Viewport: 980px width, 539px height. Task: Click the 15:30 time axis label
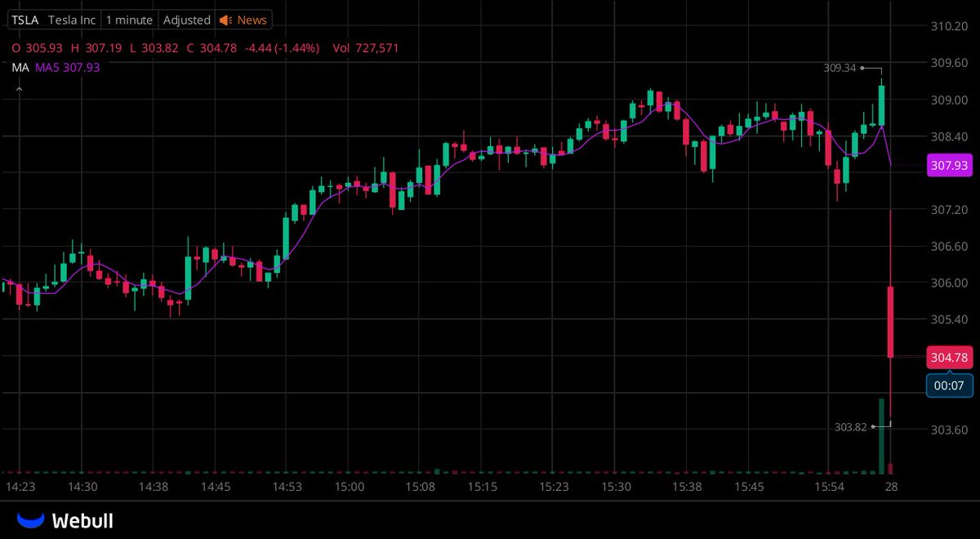[x=616, y=486]
